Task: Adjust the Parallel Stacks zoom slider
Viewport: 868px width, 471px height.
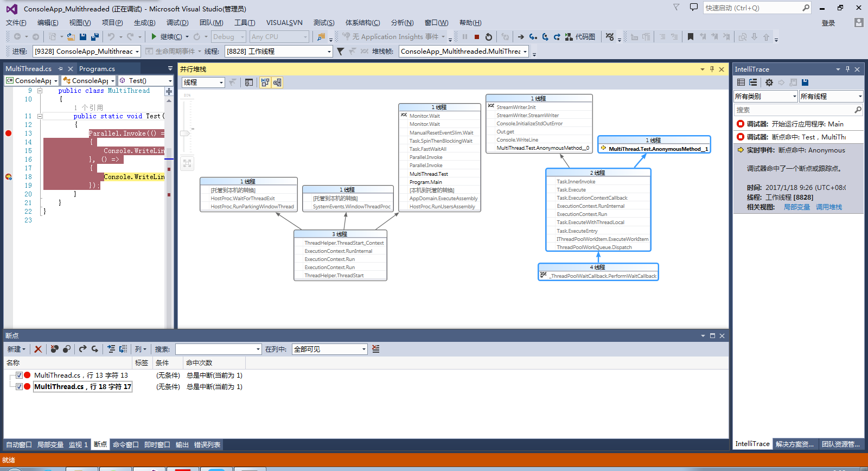Action: (186, 133)
